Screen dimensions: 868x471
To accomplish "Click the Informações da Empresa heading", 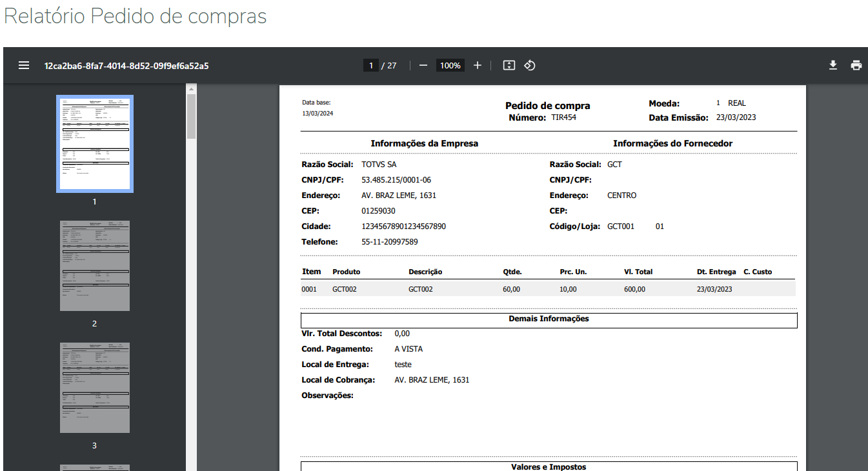I will (425, 143).
